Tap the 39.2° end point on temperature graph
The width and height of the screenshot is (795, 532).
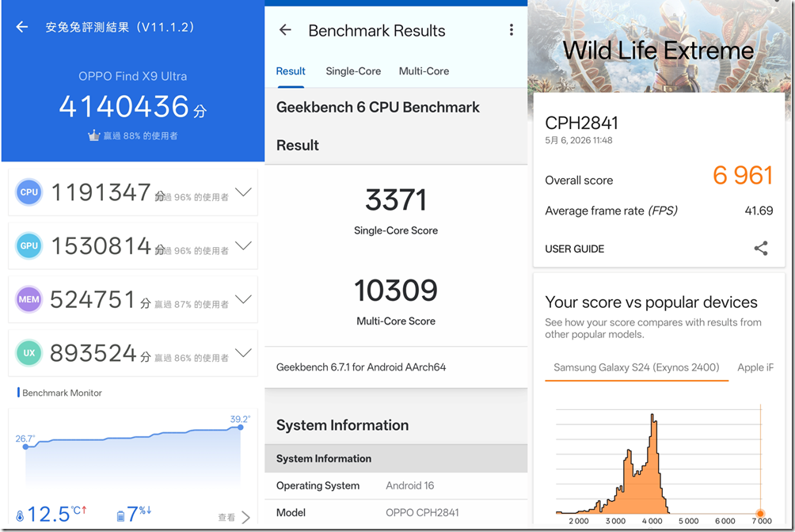click(x=241, y=427)
